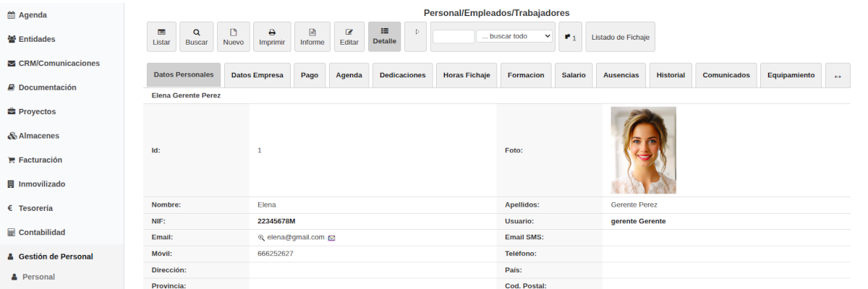Expand the tabs with the arrows button
The width and height of the screenshot is (868, 289).
(x=838, y=76)
